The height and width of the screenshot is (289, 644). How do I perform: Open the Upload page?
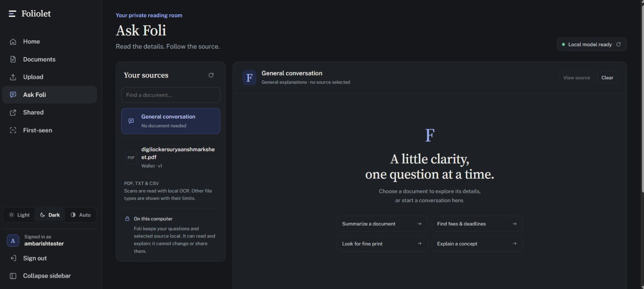pyautogui.click(x=50, y=77)
